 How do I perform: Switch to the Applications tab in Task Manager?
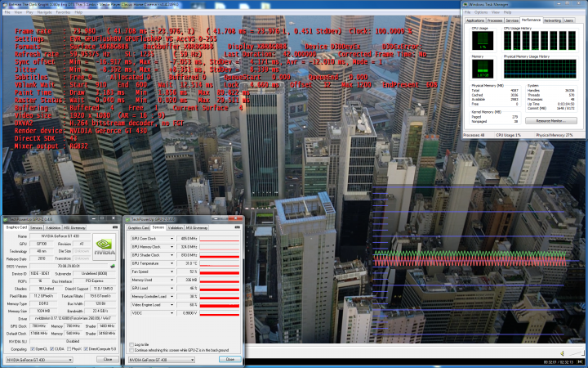[475, 20]
